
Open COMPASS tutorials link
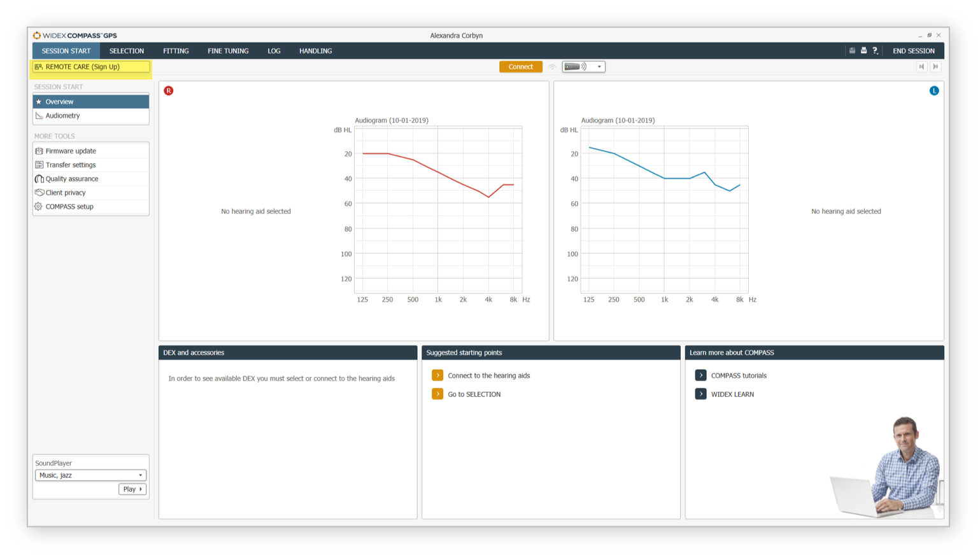(739, 376)
